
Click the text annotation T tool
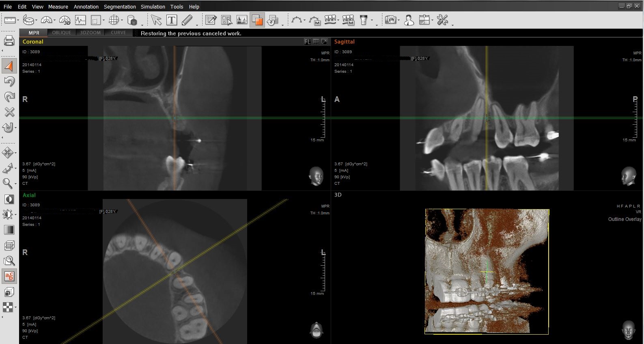(x=172, y=20)
